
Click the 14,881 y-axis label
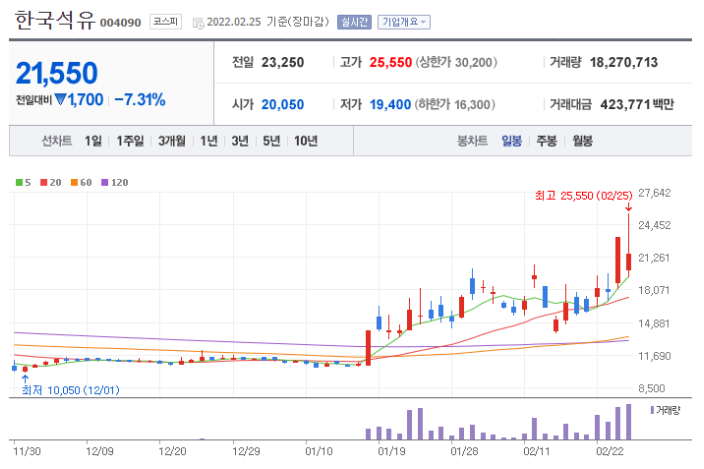[654, 323]
